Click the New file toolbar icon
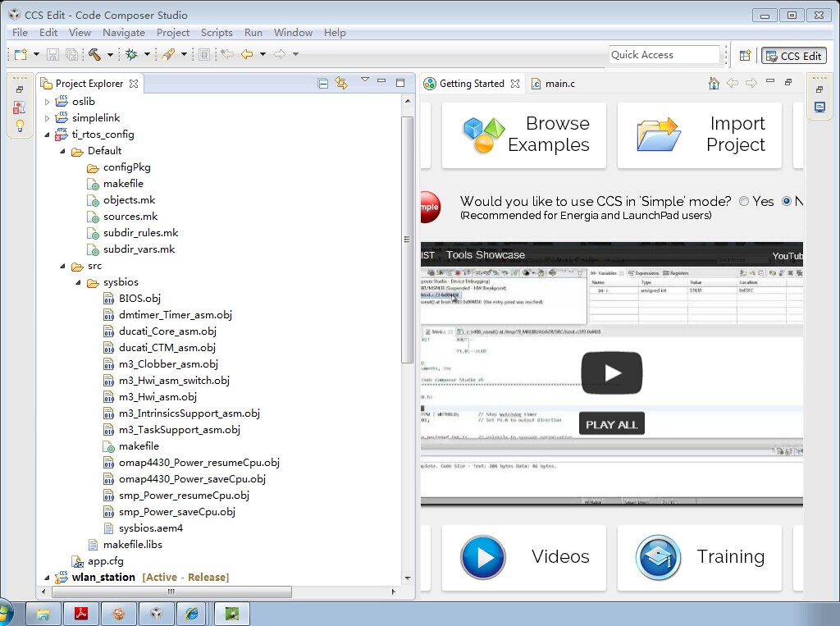This screenshot has width=840, height=626. (x=21, y=54)
